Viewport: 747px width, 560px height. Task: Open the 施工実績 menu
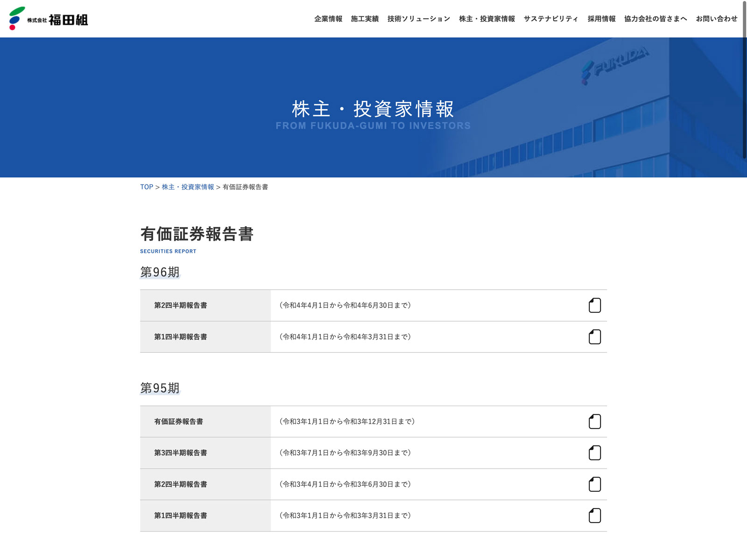click(x=365, y=19)
